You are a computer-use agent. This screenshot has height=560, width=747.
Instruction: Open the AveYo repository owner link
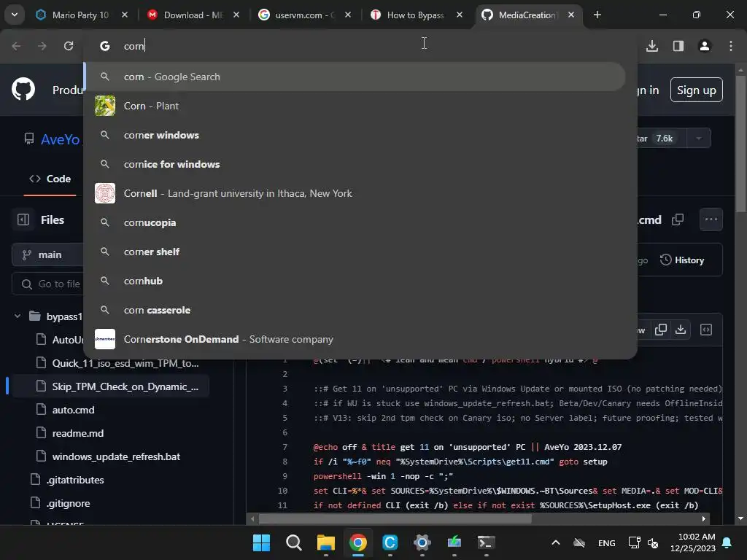point(60,139)
